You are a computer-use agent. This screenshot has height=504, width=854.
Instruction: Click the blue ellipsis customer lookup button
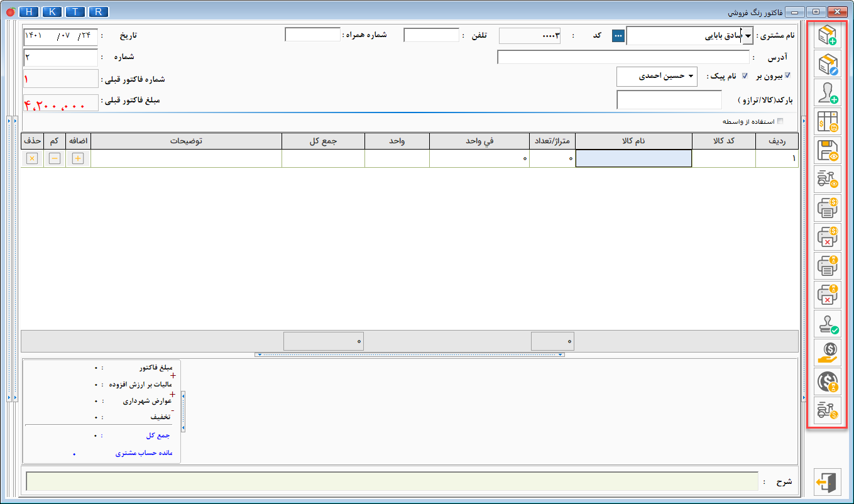[618, 36]
